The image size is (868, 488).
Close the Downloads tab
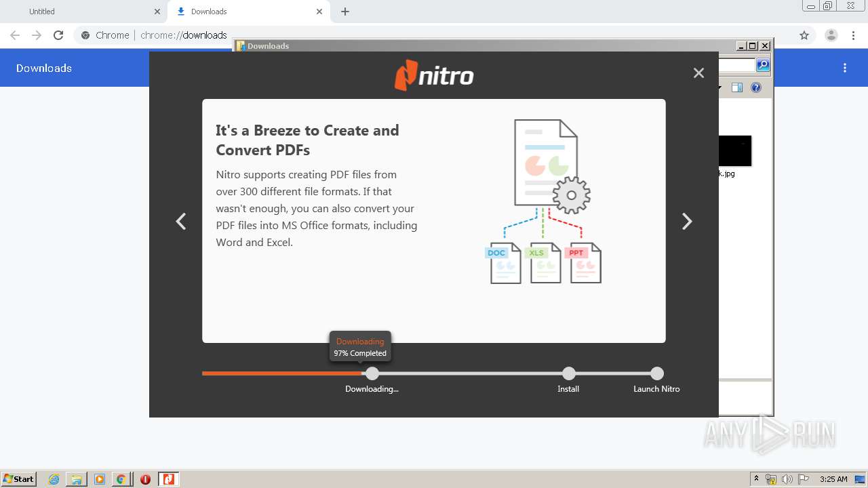[319, 12]
